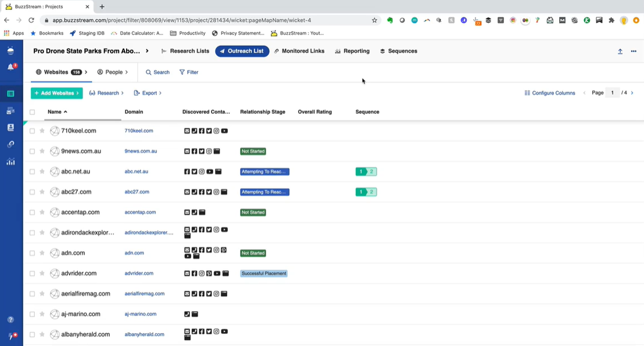
Task: Open the adirondackexplorer domain link
Action: click(x=149, y=233)
